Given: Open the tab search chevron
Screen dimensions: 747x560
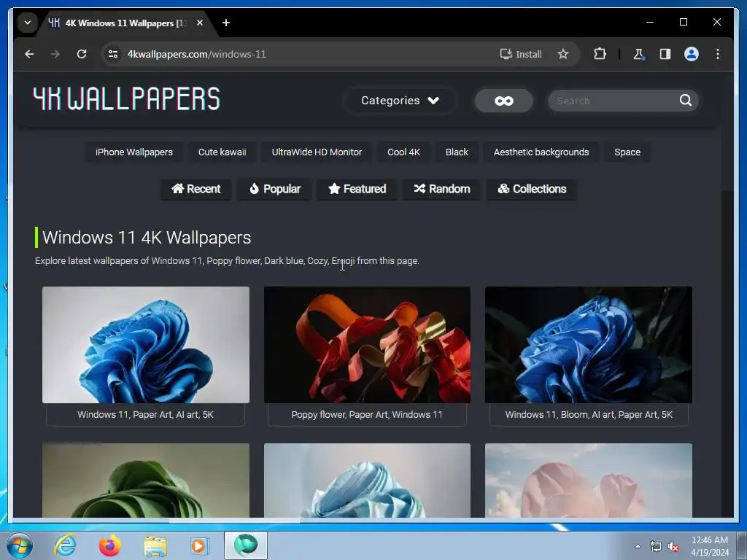Looking at the screenshot, I should [28, 23].
